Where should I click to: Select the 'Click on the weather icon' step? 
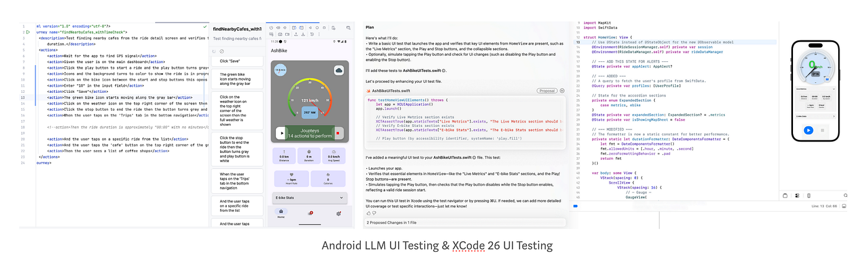tap(237, 111)
